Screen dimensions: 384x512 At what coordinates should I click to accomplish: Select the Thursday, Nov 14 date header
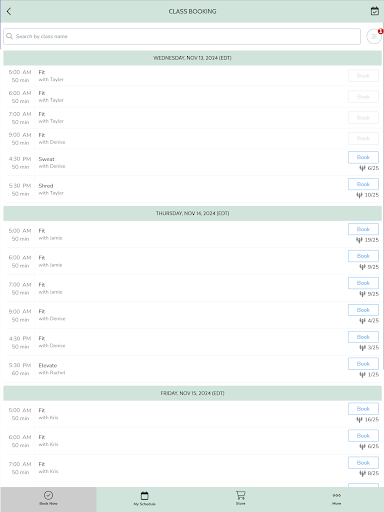click(x=193, y=213)
